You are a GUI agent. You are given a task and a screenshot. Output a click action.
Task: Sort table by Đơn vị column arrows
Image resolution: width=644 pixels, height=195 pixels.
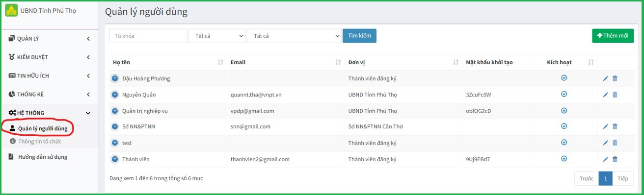(x=456, y=62)
